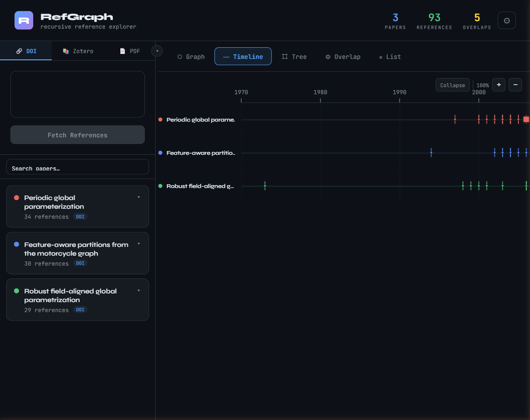530x420 pixels.
Task: Switch to the Timeline tab
Action: 243,56
